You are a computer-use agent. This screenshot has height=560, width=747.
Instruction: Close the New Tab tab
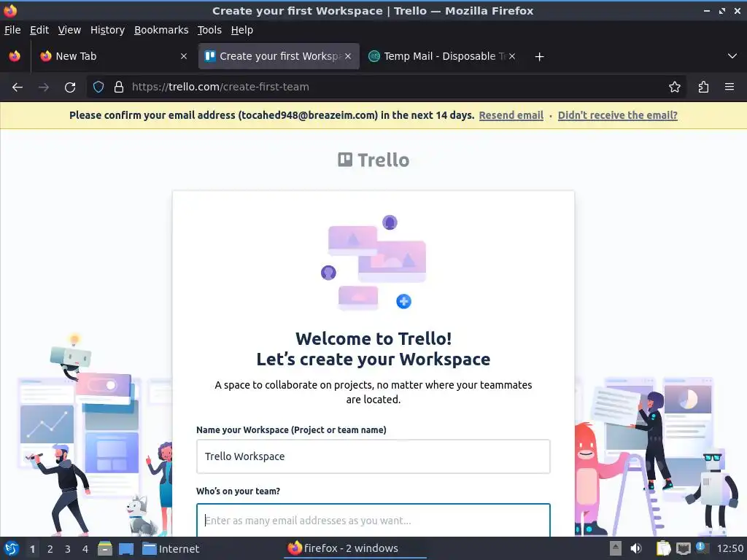183,56
